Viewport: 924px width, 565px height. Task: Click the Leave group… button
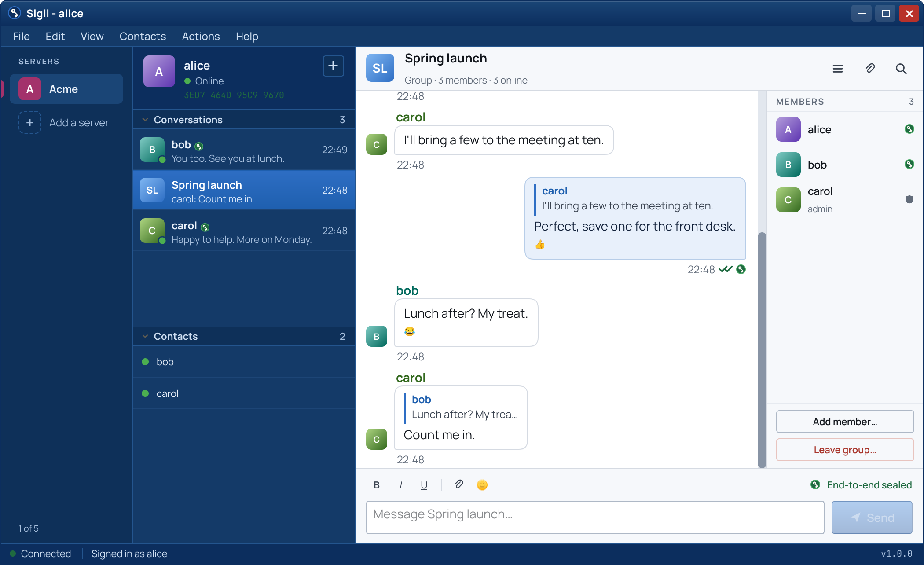click(845, 450)
